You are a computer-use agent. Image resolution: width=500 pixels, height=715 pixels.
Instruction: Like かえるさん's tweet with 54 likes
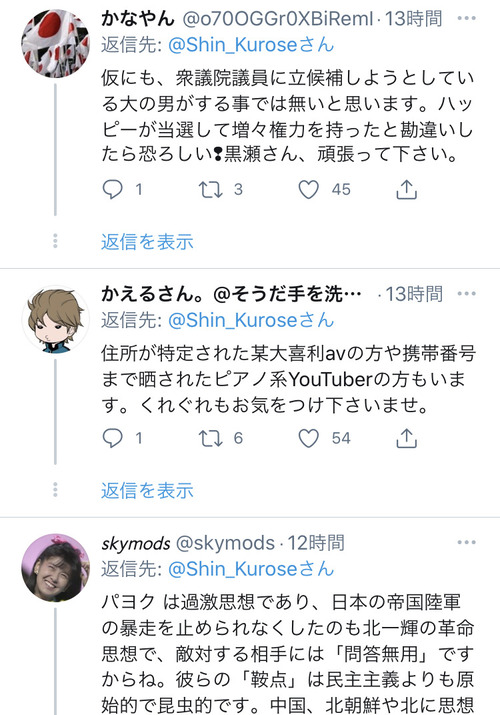(x=309, y=438)
